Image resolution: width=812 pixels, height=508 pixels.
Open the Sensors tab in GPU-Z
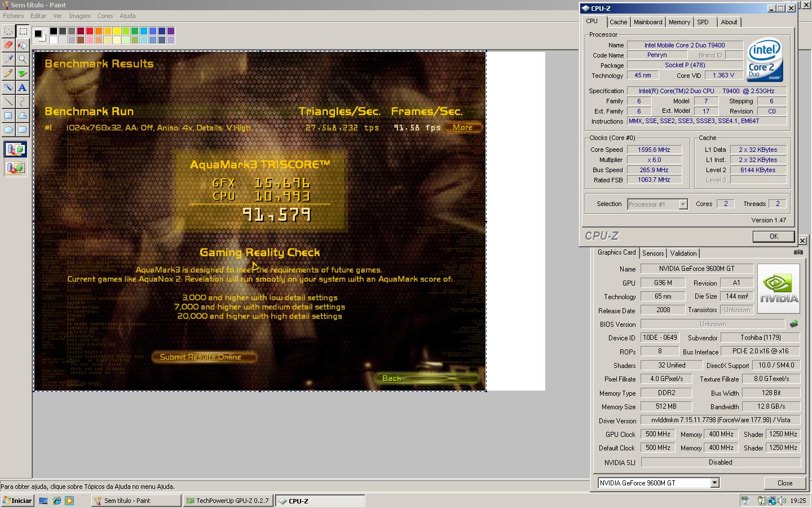653,253
